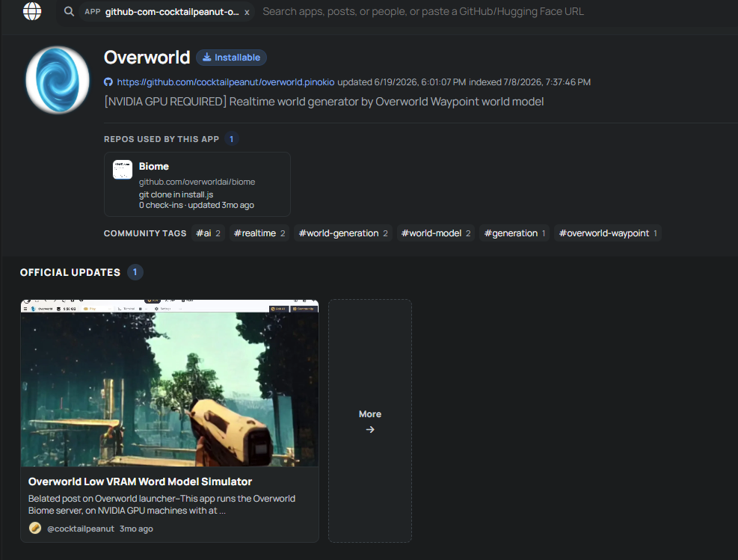Click the GitHub logo icon beside repo URL
This screenshot has width=738, height=560.
[108, 82]
